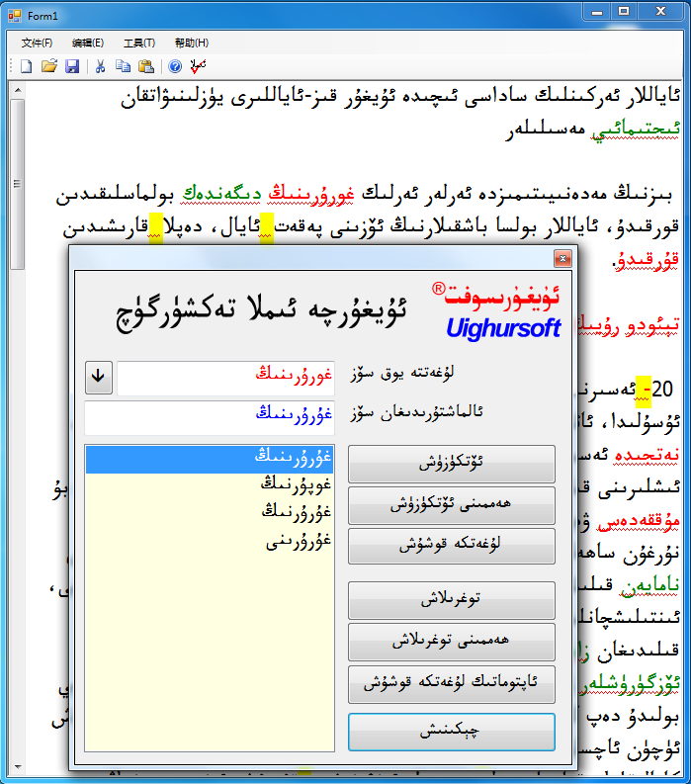Select the highlighted first suggestion غۇرۇرىنىڭ
This screenshot has width=691, height=784.
(210, 458)
